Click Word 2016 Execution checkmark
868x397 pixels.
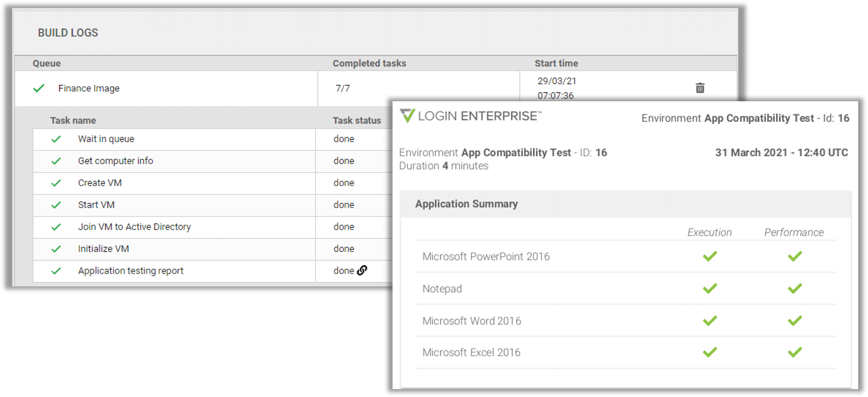click(x=710, y=321)
